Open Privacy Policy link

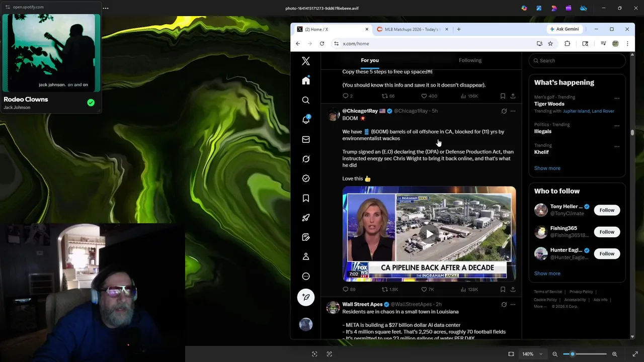click(581, 292)
